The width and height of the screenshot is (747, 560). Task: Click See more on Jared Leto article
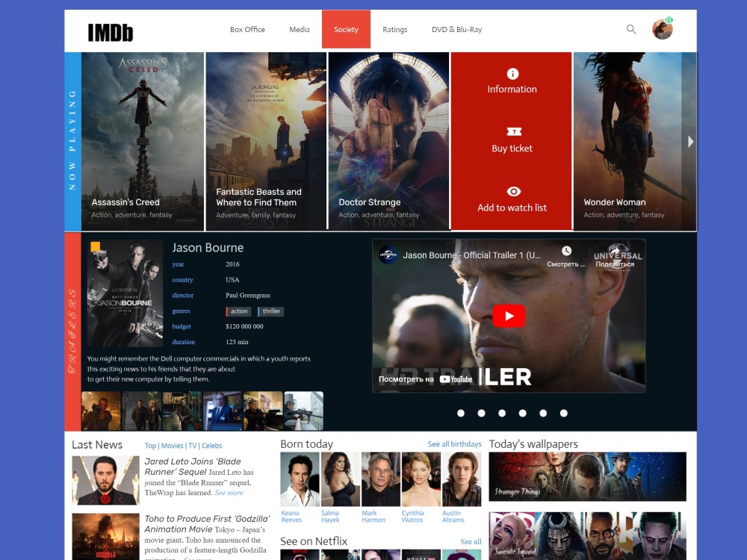[x=229, y=493]
